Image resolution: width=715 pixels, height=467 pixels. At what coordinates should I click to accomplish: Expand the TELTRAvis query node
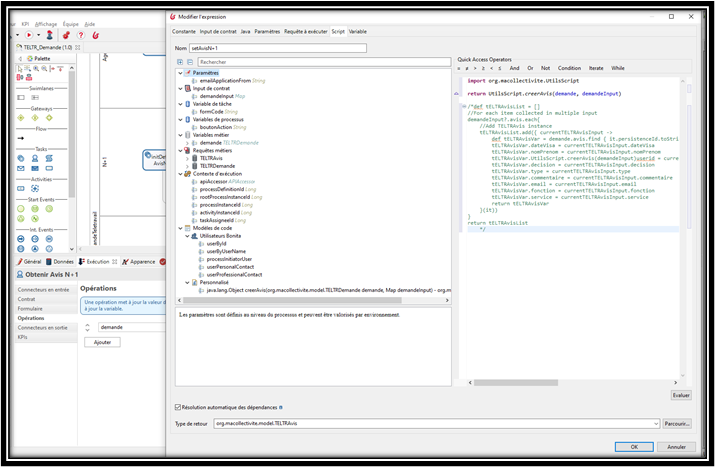coord(187,158)
